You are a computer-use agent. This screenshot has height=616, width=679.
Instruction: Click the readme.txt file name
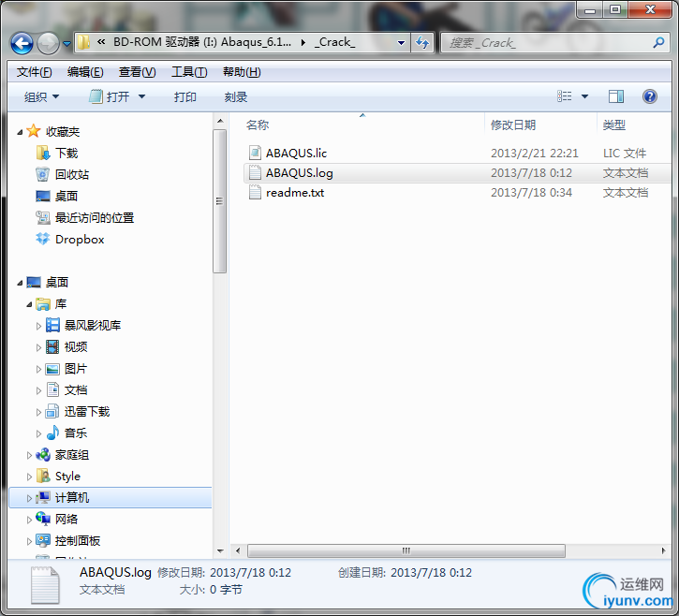pyautogui.click(x=295, y=193)
